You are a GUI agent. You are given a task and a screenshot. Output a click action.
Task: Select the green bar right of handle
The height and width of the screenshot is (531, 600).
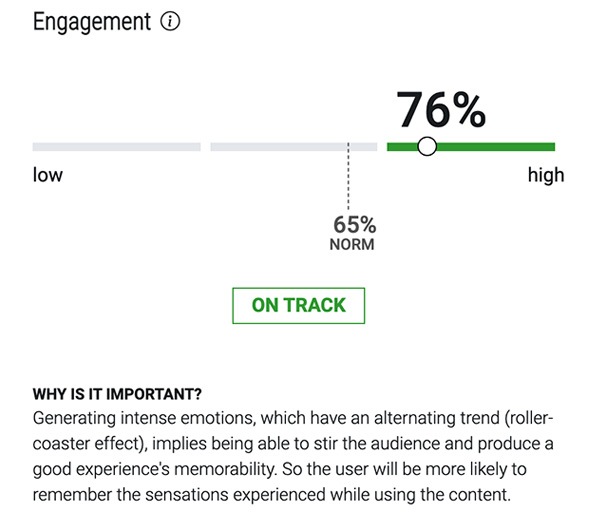coord(496,147)
